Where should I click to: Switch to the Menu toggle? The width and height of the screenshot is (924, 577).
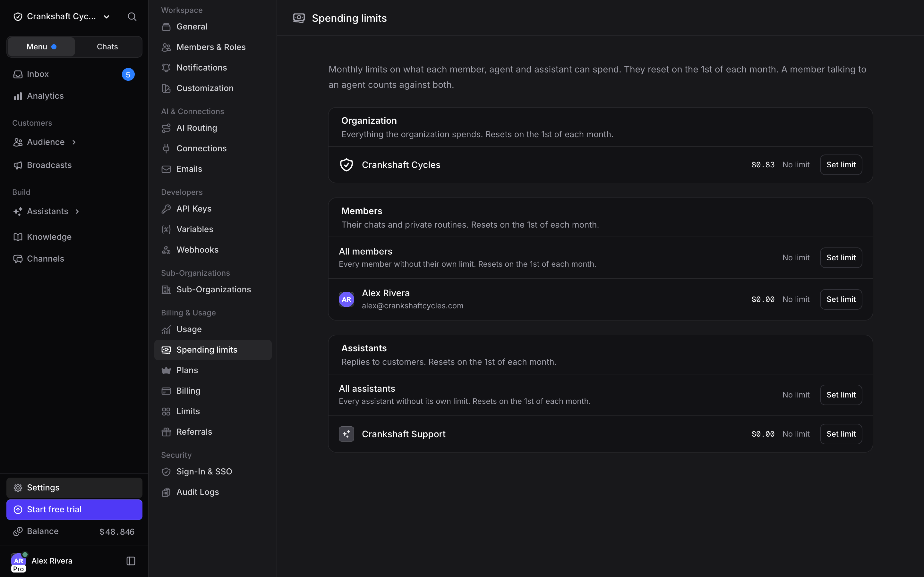(41, 46)
